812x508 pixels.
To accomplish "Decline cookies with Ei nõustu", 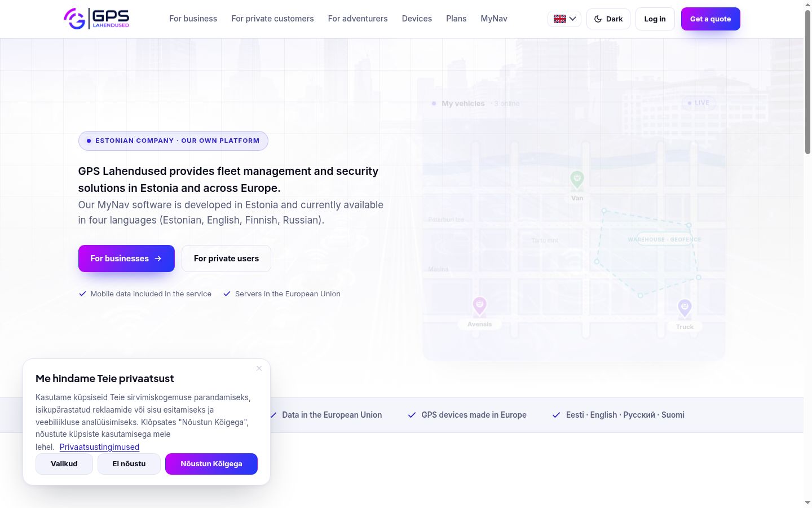I will pyautogui.click(x=129, y=464).
